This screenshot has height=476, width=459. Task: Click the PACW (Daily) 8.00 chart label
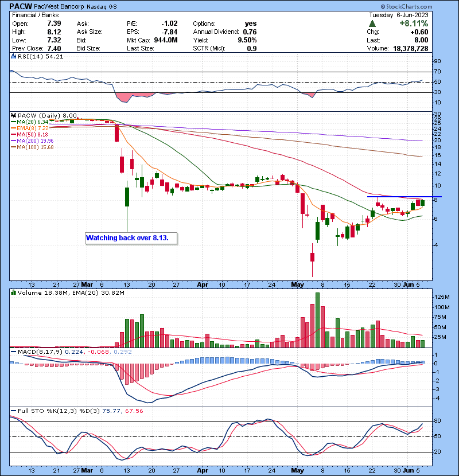47,116
